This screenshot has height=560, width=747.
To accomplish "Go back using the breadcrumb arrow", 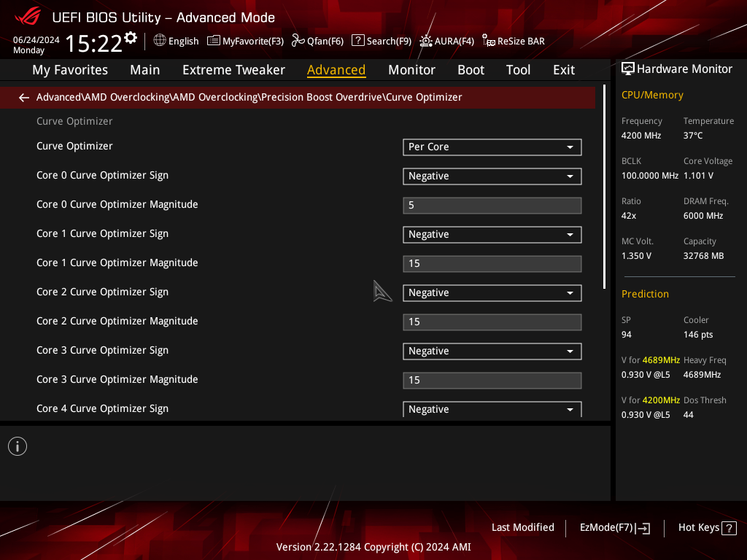I will click(24, 98).
